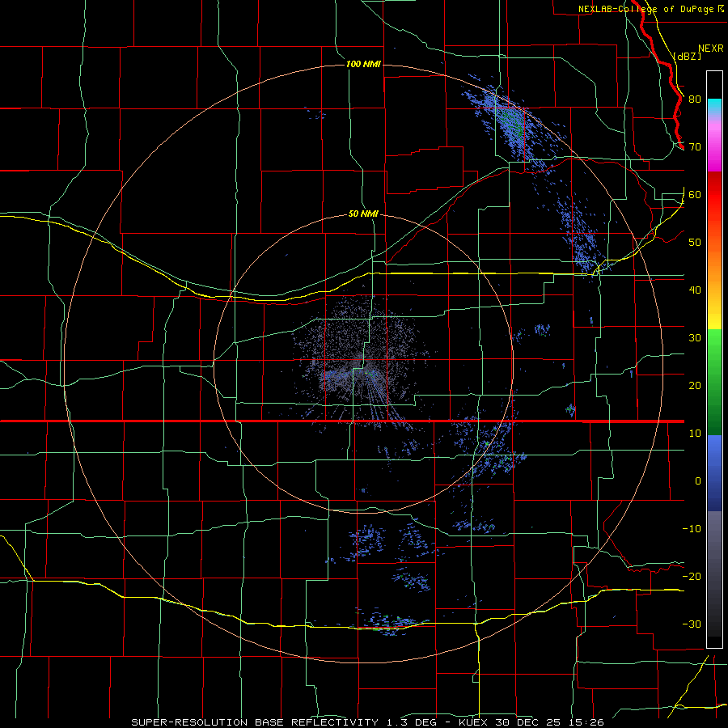Viewport: 728px width, 728px height.
Task: Click the 100 NMI range ring label
Action: point(363,64)
